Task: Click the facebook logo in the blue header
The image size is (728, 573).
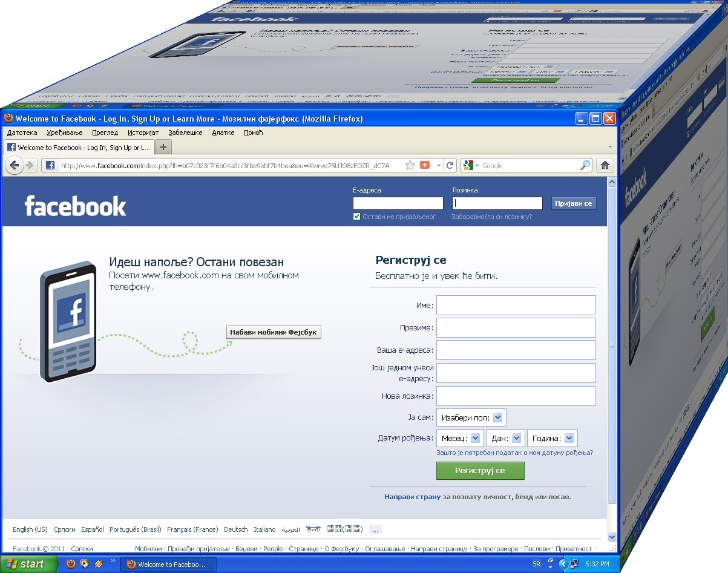Action: click(x=76, y=206)
